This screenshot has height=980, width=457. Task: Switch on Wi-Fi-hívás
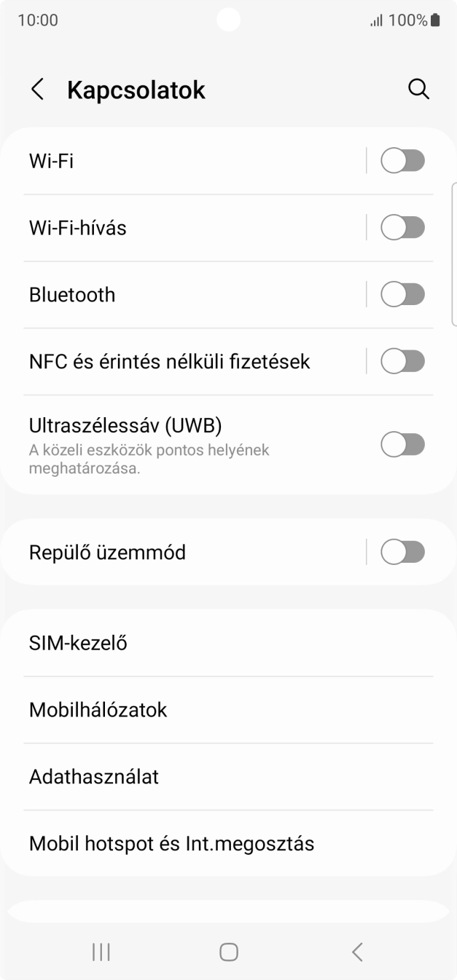(403, 227)
